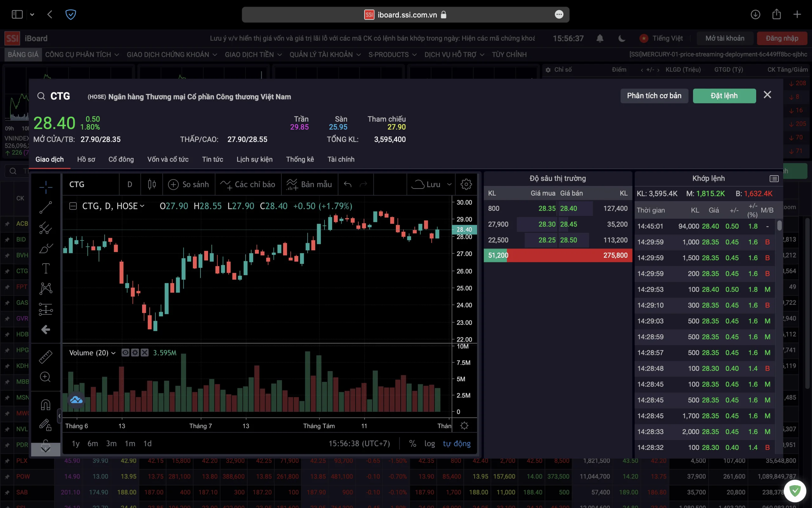Screen dimensions: 812x508
Task: Set chart range to 1y
Action: tap(75, 444)
